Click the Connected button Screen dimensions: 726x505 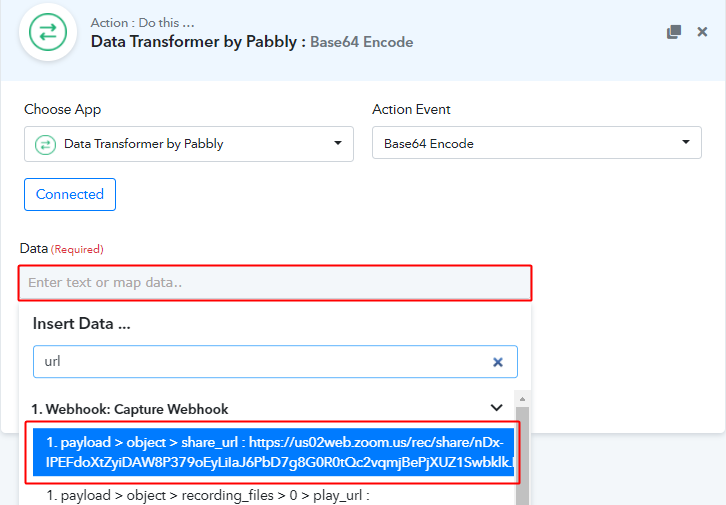click(x=70, y=194)
